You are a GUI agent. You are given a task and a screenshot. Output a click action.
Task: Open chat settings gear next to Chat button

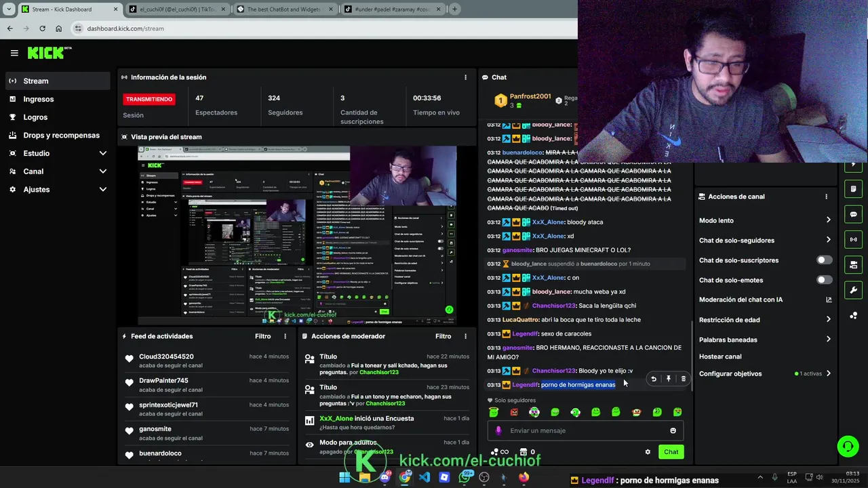[x=648, y=452]
